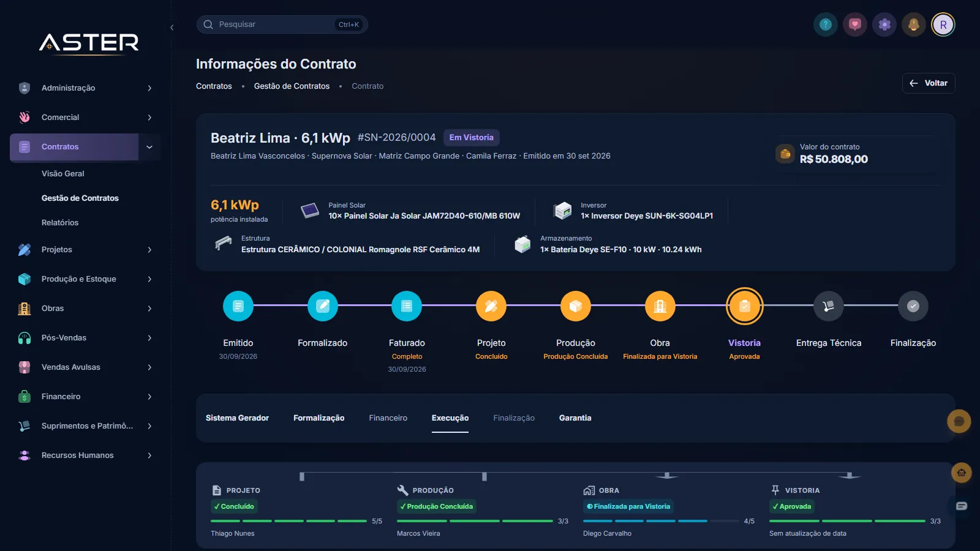Open the purple flower settings icon
The height and width of the screenshot is (551, 980).
884,24
